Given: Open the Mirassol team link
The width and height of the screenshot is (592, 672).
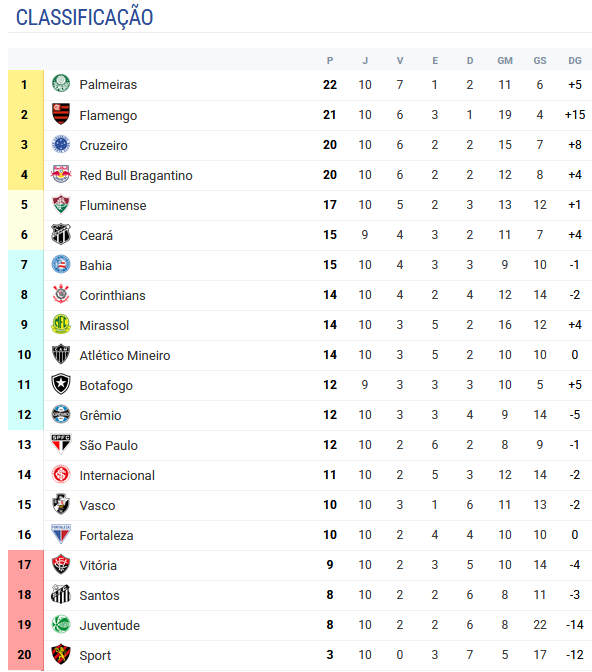Looking at the screenshot, I should point(104,325).
